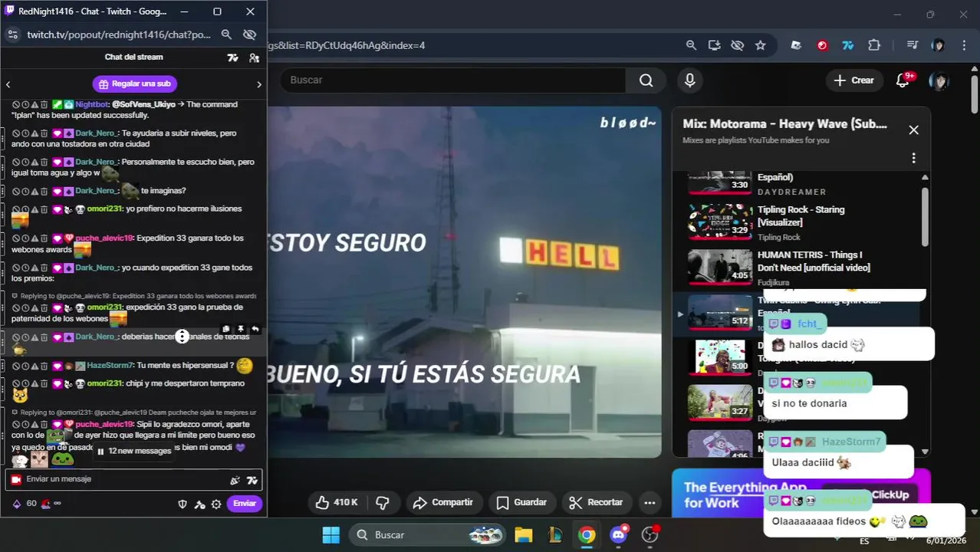
Task: Open Chrome extensions puzzle icon
Action: (x=874, y=45)
